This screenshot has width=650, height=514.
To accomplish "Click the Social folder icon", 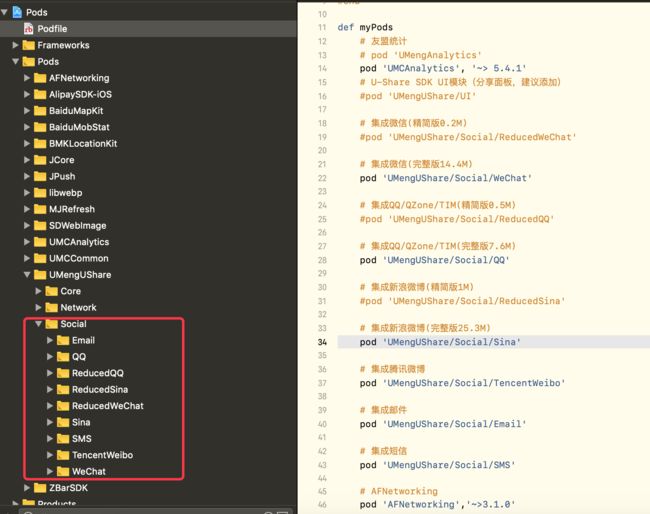I will point(52,324).
